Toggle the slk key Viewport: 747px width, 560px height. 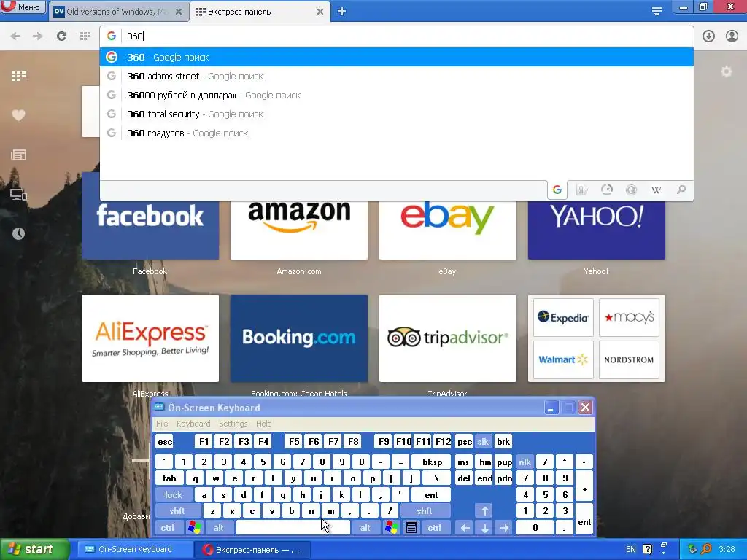pyautogui.click(x=483, y=442)
